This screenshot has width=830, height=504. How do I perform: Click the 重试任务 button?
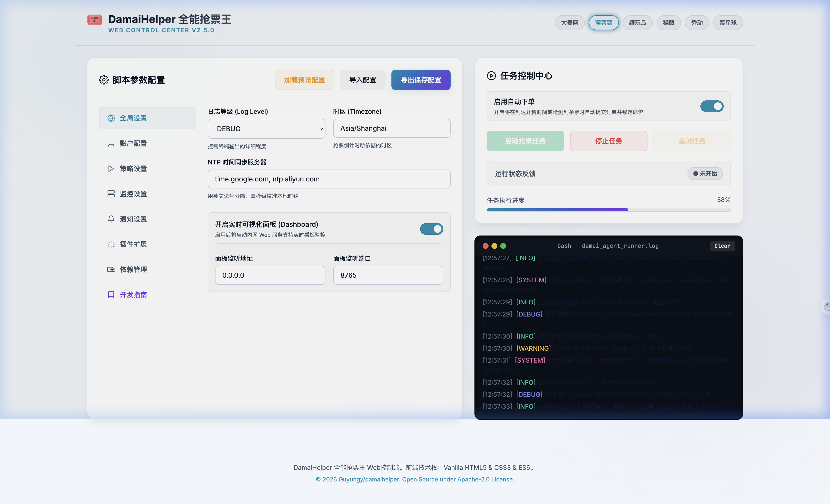(692, 141)
